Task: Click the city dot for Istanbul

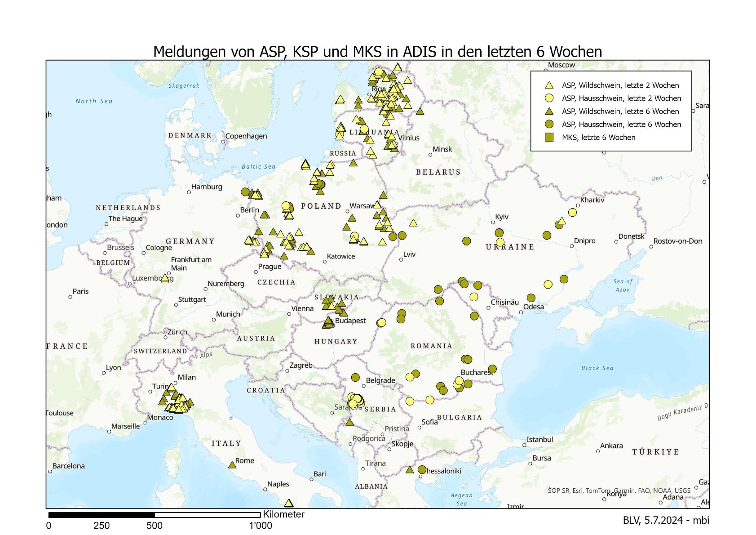Action: pos(524,445)
